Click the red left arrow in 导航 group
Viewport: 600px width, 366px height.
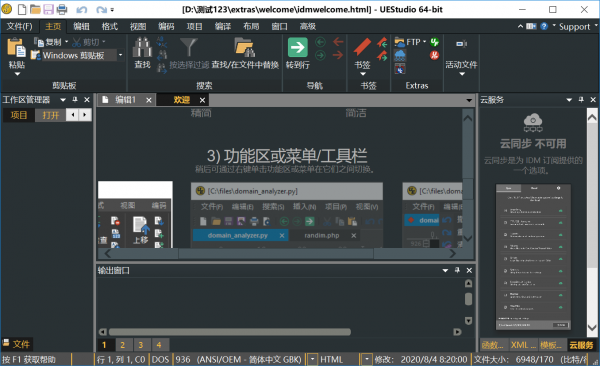coord(338,41)
